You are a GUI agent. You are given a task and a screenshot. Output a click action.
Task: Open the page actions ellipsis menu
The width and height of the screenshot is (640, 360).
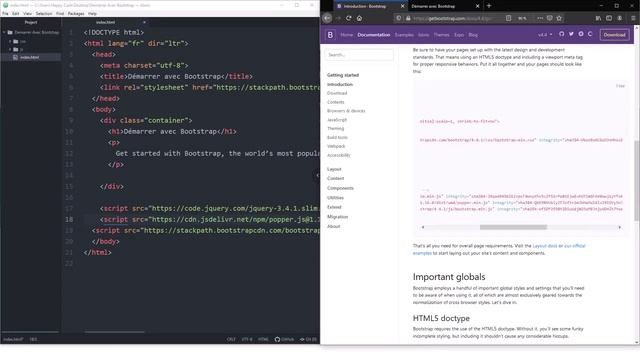point(540,18)
